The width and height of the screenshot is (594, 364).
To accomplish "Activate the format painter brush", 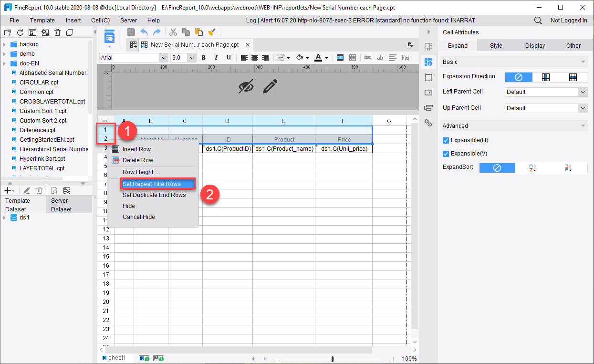I will (212, 32).
